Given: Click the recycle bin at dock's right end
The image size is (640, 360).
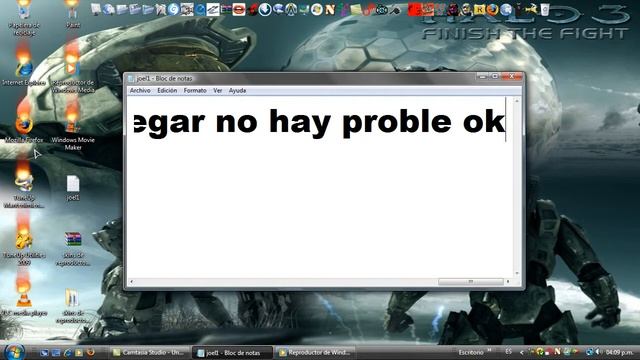Looking at the screenshot, I should click(x=545, y=9).
